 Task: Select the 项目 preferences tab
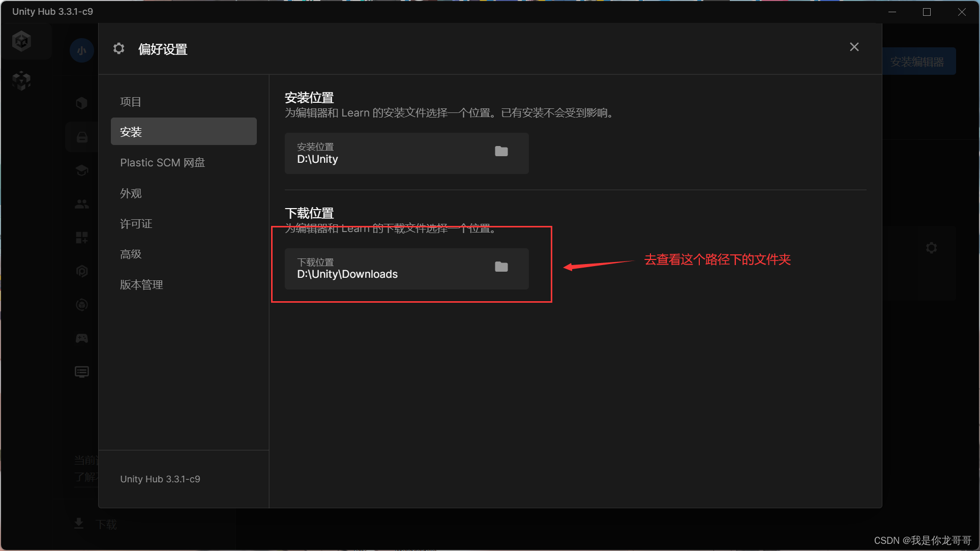point(131,102)
